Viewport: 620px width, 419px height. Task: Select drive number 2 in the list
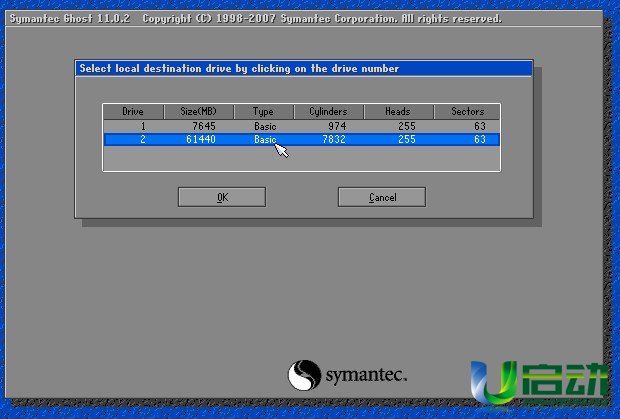pyautogui.click(x=301, y=139)
